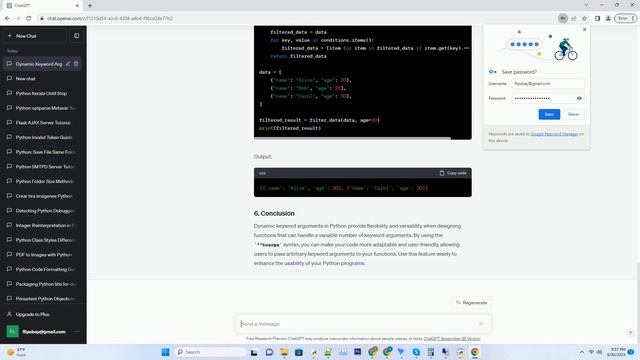
Task: Open Packaging Python libs chat
Action: 42,284
